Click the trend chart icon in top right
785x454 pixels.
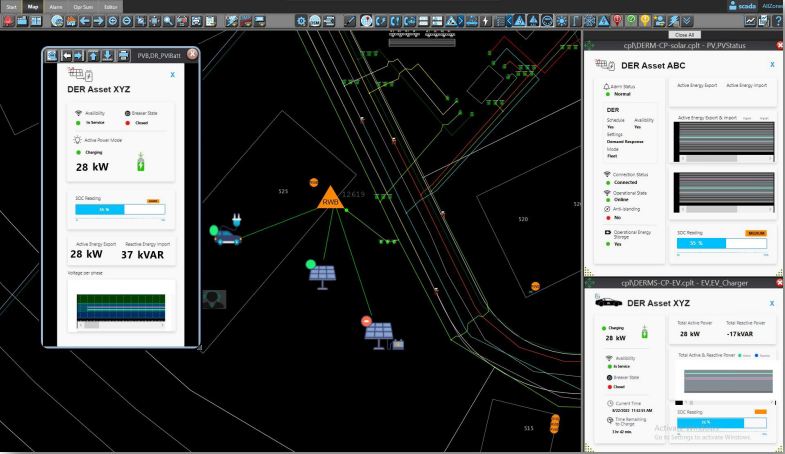(x=750, y=21)
